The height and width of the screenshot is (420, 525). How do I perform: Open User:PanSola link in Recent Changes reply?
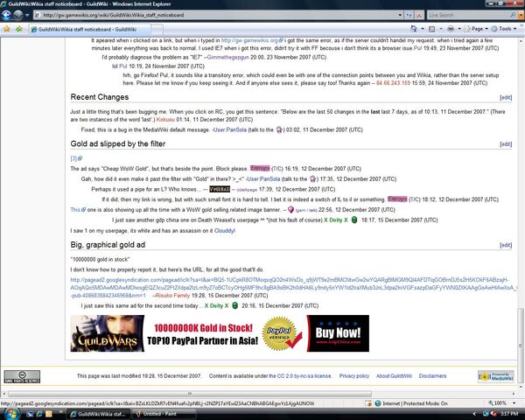(x=229, y=130)
